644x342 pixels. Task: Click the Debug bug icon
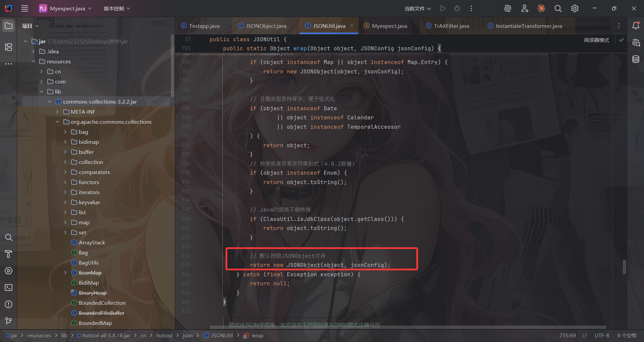coord(457,8)
